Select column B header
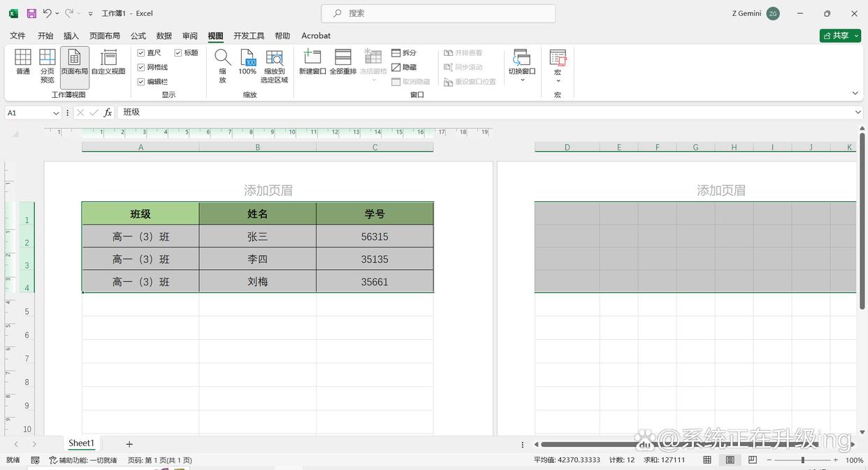Image resolution: width=868 pixels, height=470 pixels. (258, 147)
